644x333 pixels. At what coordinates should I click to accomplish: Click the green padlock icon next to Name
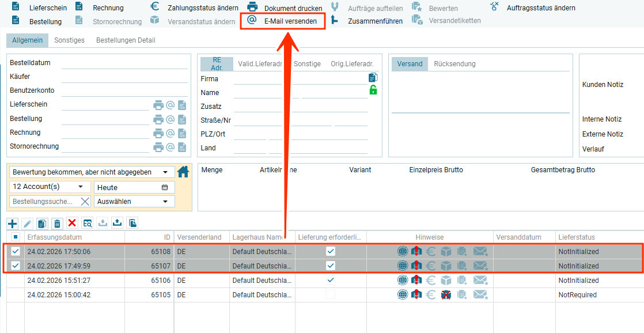[373, 90]
